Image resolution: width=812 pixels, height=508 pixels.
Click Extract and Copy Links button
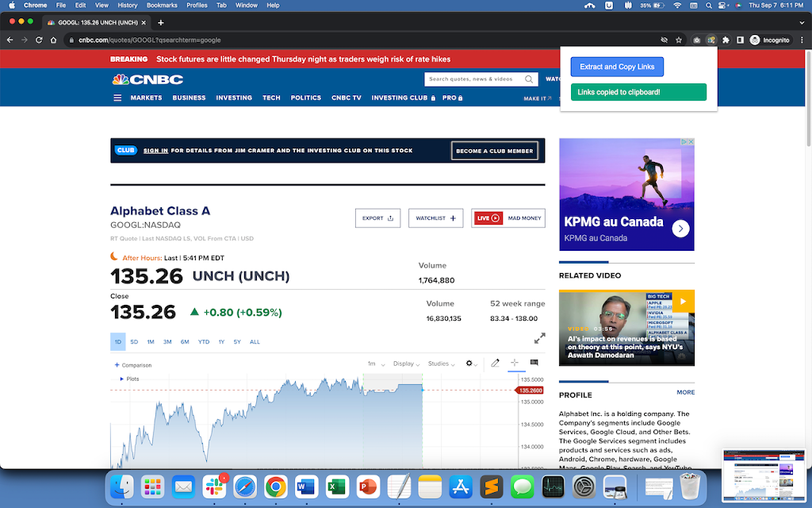coord(617,67)
